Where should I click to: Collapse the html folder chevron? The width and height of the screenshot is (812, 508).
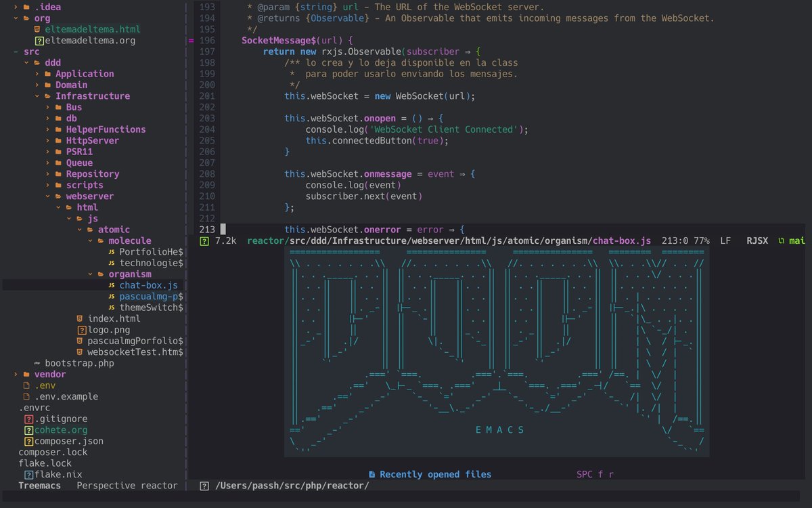[x=58, y=207]
